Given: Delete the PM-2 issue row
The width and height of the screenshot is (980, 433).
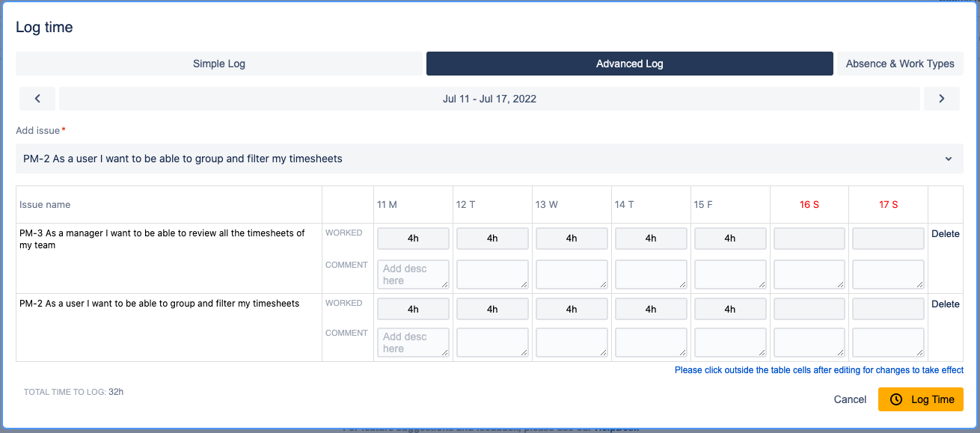Looking at the screenshot, I should tap(946, 304).
